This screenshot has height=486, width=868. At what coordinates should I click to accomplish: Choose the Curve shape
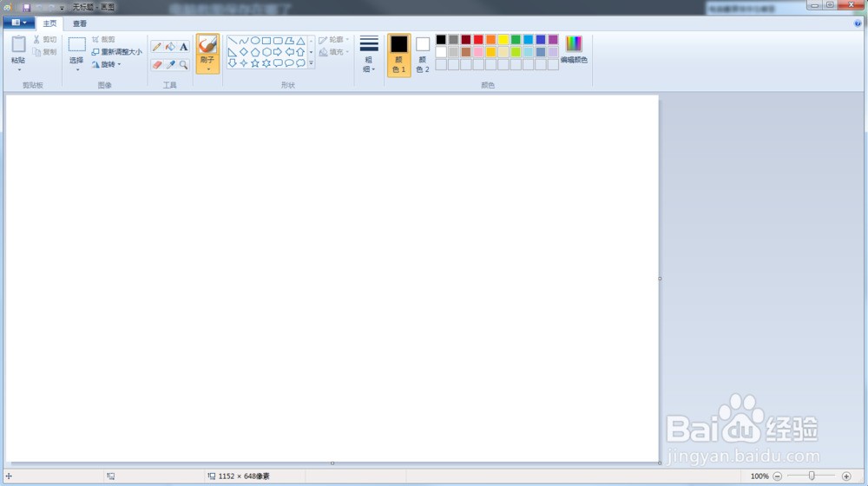(x=244, y=41)
